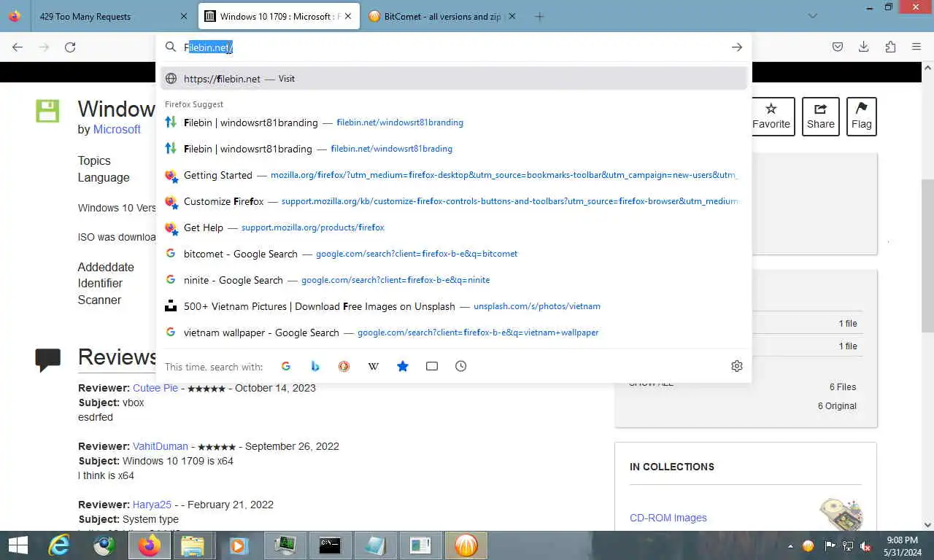Search this time with Bing icon
The image size is (934, 560).
click(x=315, y=366)
